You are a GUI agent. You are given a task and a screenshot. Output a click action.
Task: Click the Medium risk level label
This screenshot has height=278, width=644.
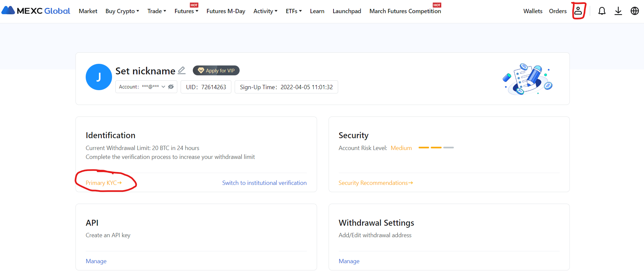coord(401,148)
